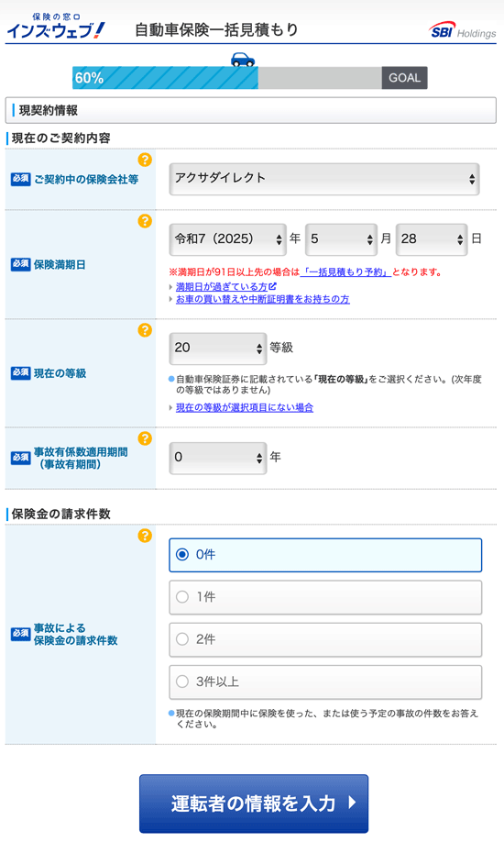504x842 pixels.
Task: Click the 運転者の情報を入力 button
Action: click(x=254, y=803)
